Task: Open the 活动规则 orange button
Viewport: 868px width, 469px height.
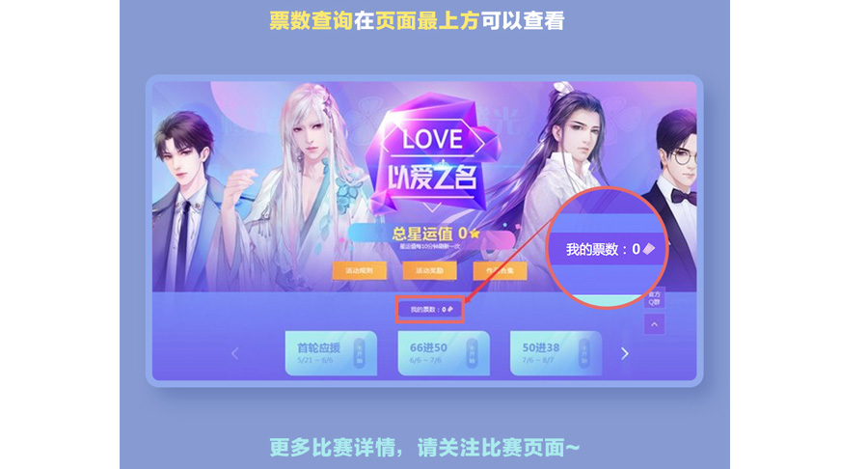Action: [359, 270]
